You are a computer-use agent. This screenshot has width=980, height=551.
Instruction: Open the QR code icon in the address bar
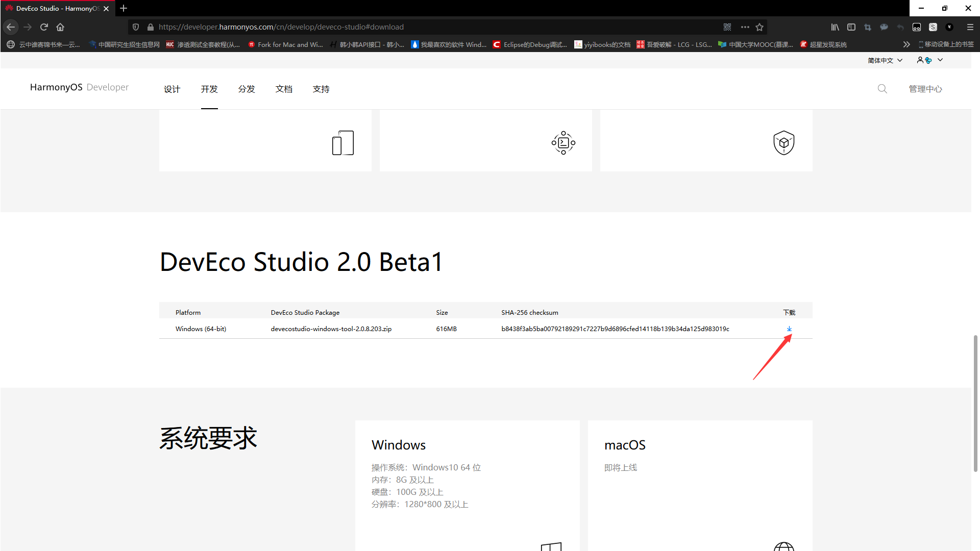(x=728, y=27)
